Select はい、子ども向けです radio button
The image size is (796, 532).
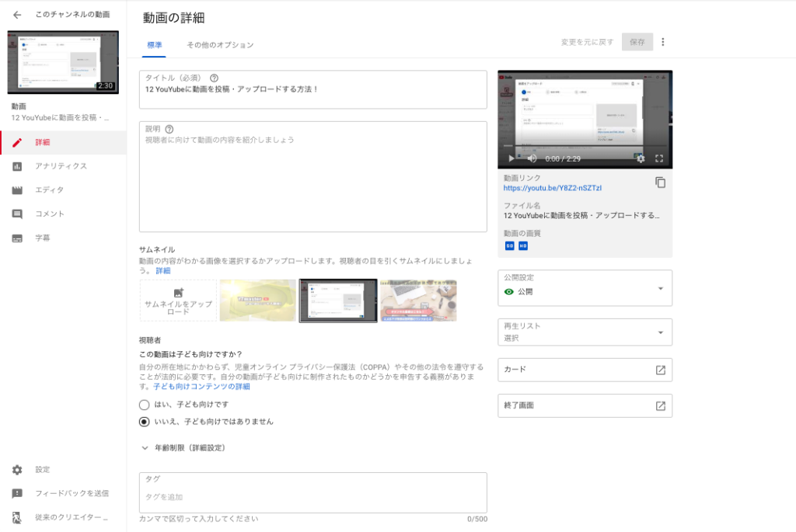144,405
